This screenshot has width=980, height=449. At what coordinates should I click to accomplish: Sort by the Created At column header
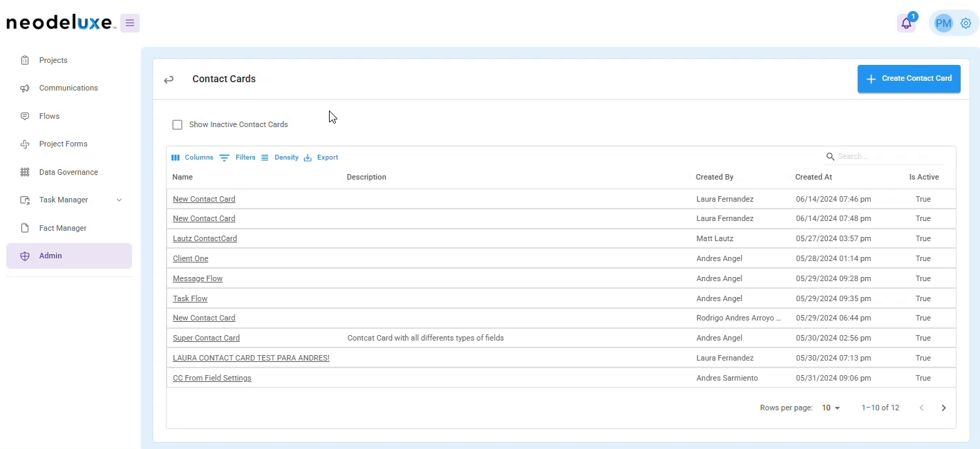click(x=813, y=177)
